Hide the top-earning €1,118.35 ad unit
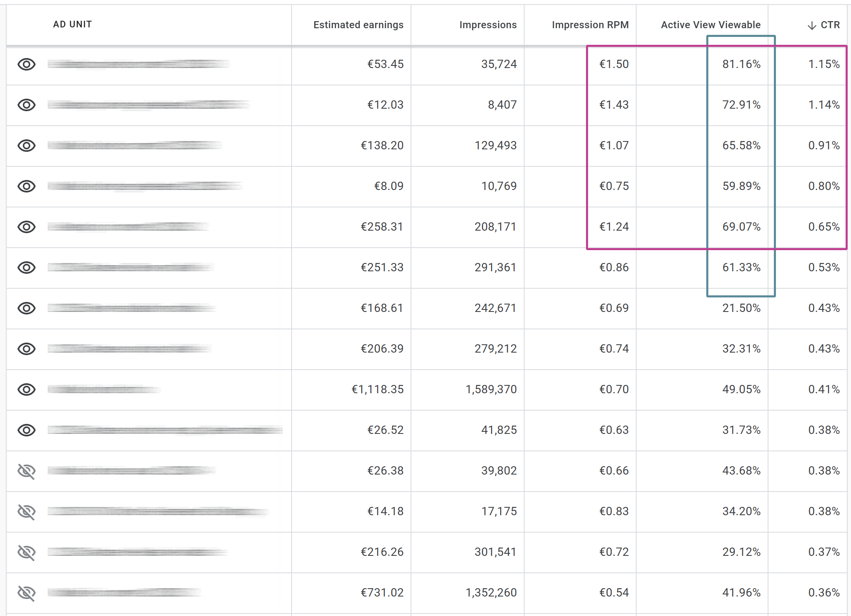This screenshot has height=616, width=851. coord(27,390)
